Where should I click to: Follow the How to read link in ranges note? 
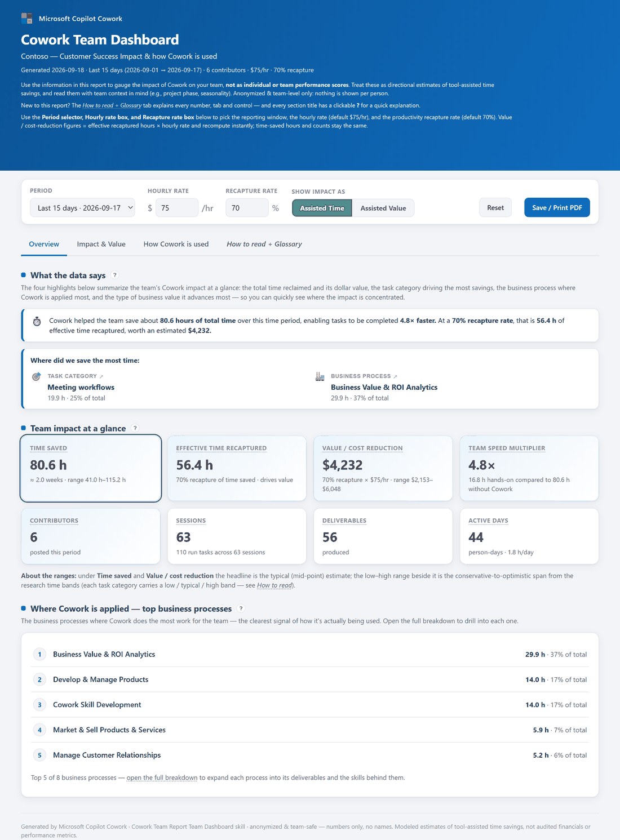point(274,585)
